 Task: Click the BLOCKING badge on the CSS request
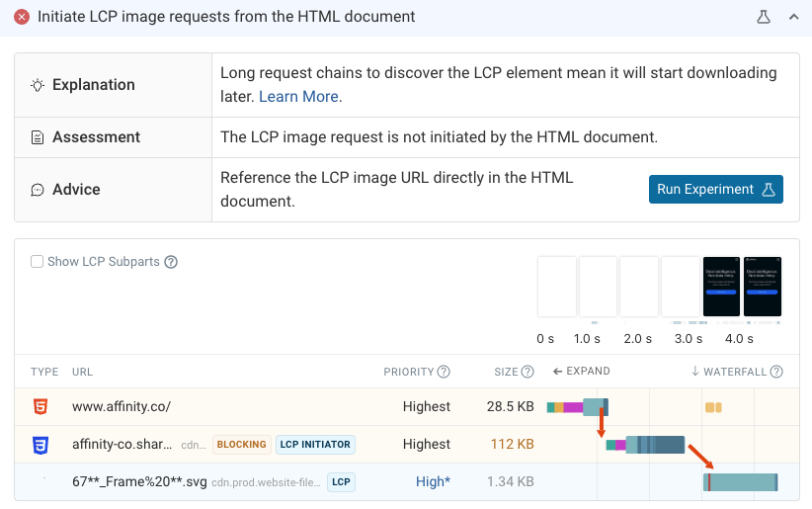pyautogui.click(x=242, y=445)
